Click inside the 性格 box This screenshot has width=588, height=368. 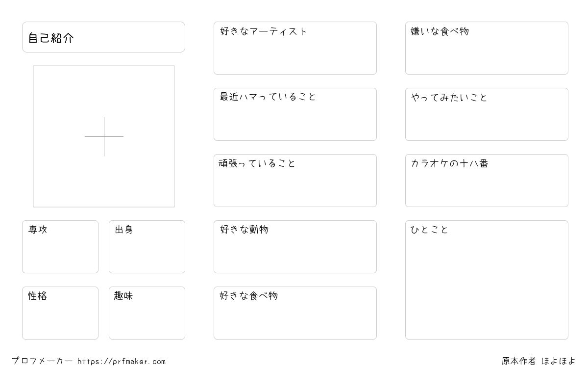(60, 313)
